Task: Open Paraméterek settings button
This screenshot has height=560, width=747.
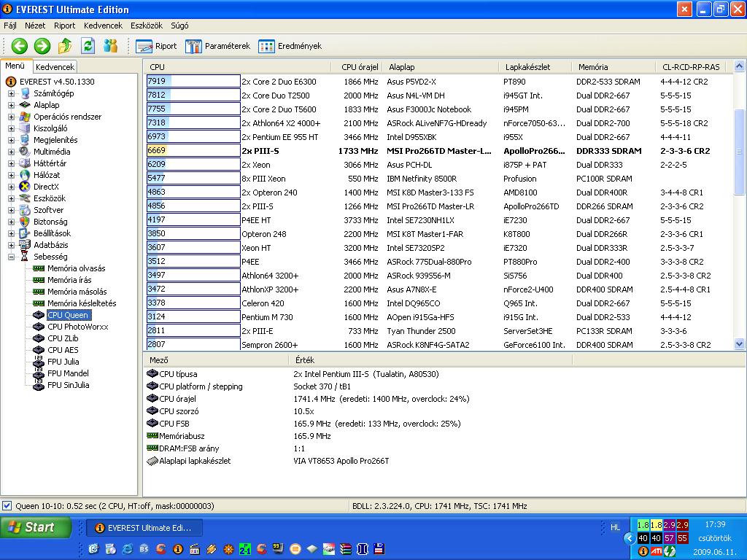Action: click(x=217, y=46)
